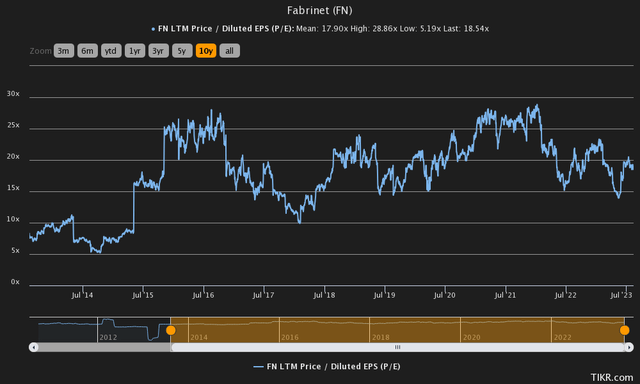
Task: Click the active 10y zoom button
Action: click(x=206, y=51)
